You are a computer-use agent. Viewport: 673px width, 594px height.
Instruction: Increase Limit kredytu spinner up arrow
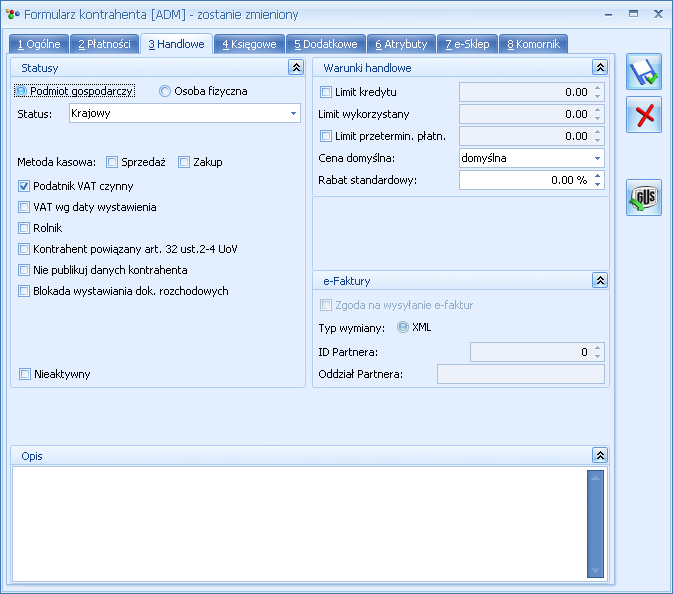click(597, 88)
